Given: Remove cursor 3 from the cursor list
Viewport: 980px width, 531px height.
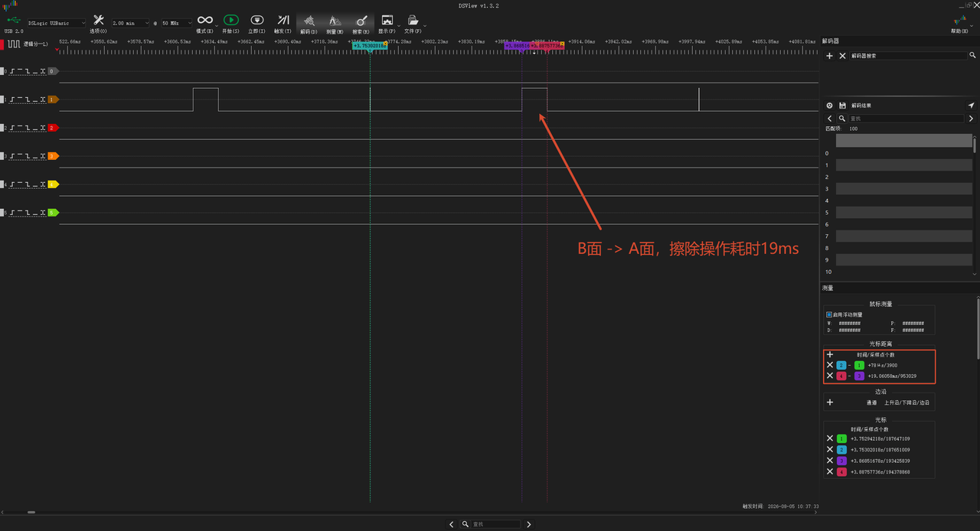Looking at the screenshot, I should (830, 461).
